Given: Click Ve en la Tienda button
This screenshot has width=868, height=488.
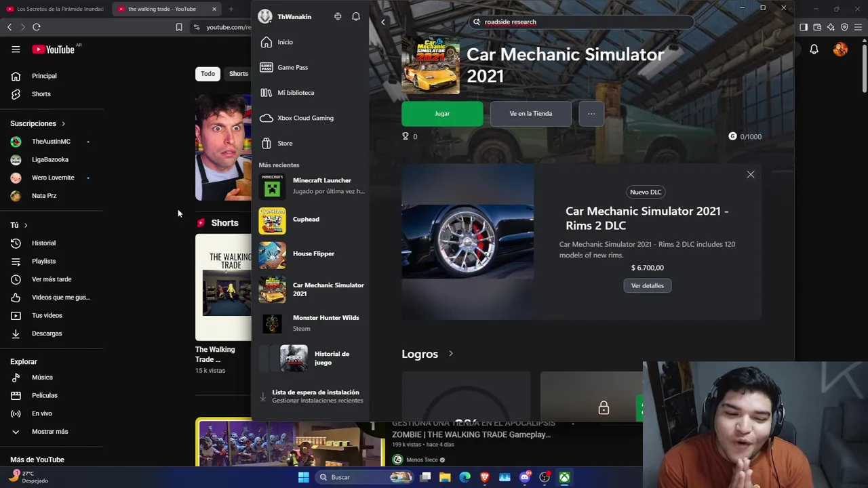Looking at the screenshot, I should (531, 114).
